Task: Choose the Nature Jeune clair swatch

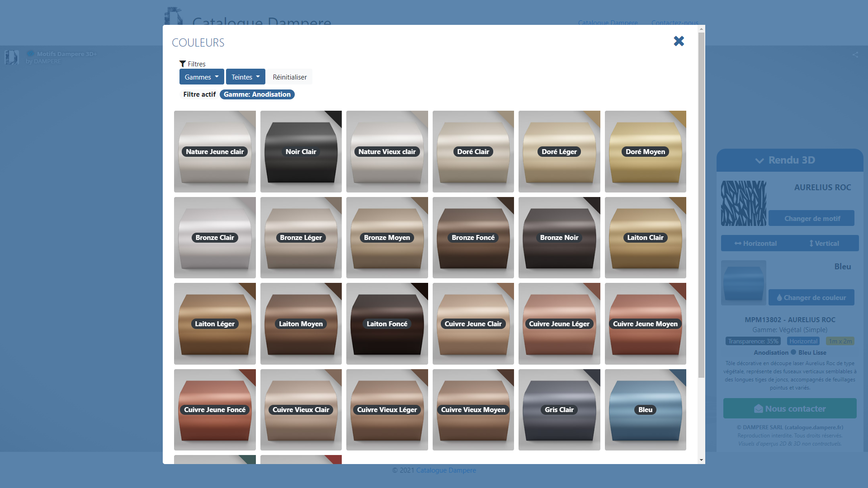Action: pyautogui.click(x=215, y=151)
